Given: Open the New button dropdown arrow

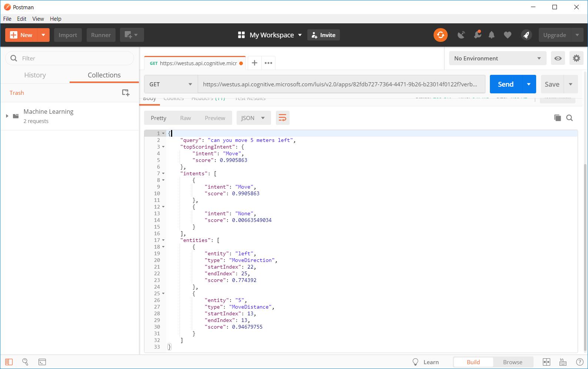Looking at the screenshot, I should [43, 35].
